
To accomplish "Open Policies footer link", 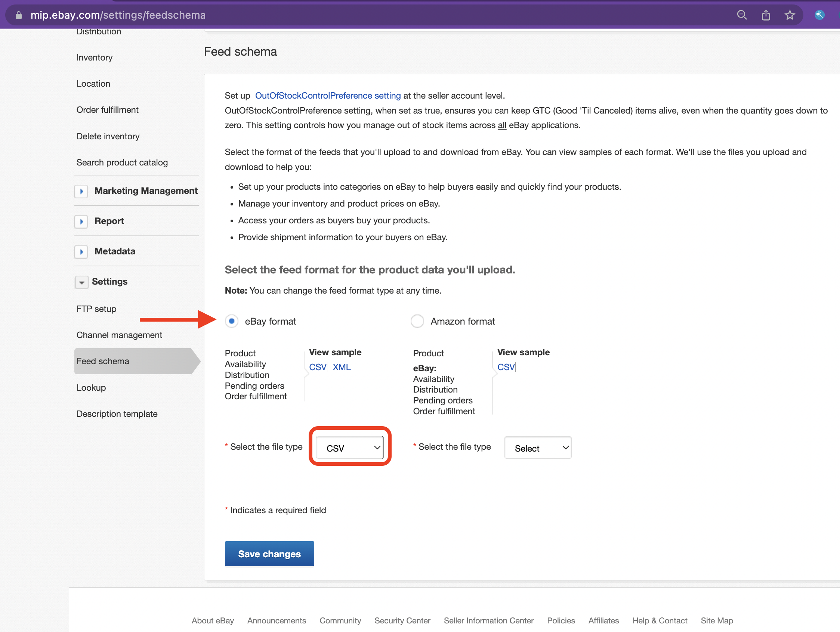I will pyautogui.click(x=561, y=621).
